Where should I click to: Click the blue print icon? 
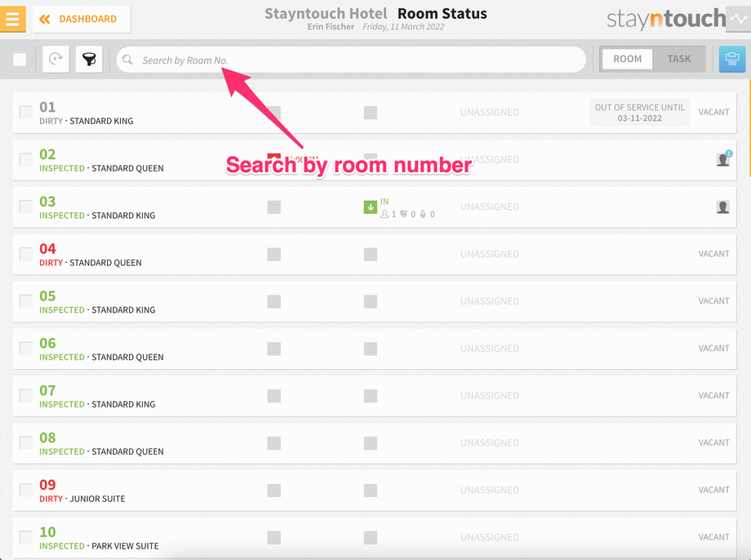pyautogui.click(x=732, y=59)
